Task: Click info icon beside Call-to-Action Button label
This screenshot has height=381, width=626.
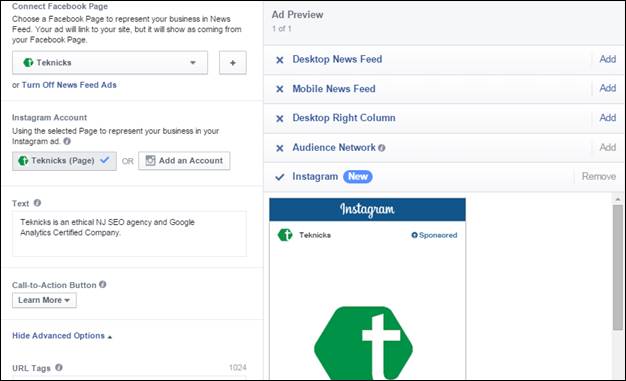Action: 103,284
